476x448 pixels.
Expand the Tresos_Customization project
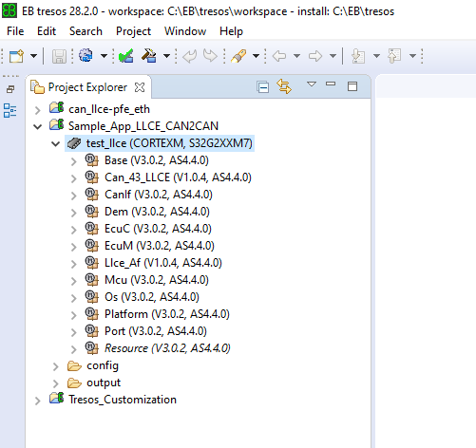pyautogui.click(x=38, y=401)
